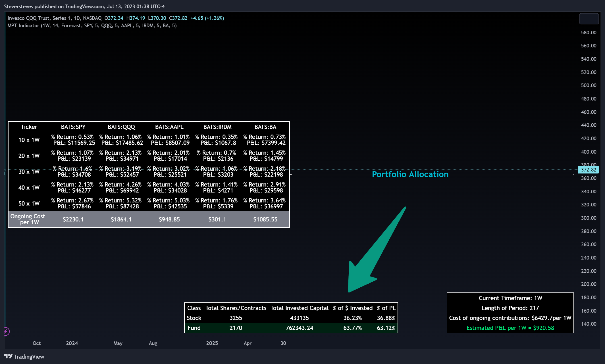This screenshot has width=605, height=364.
Task: Click the 762343.24 invested capital value
Action: pos(300,328)
